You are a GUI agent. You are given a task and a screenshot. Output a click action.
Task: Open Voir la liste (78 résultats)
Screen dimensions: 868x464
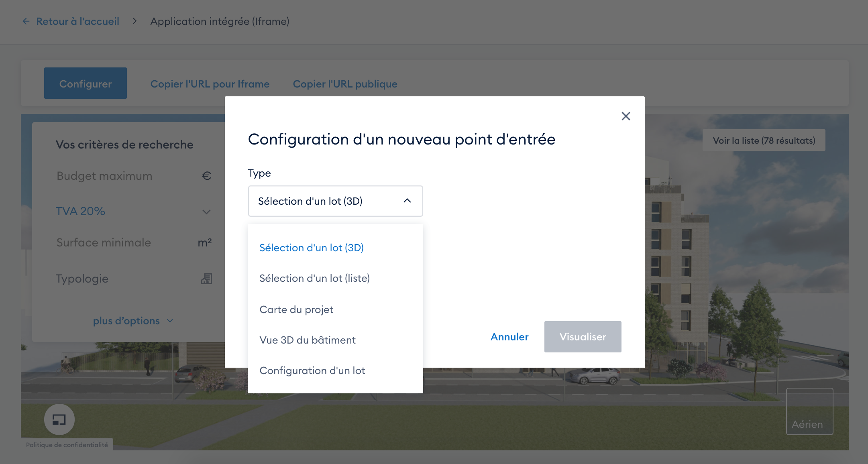tap(764, 140)
